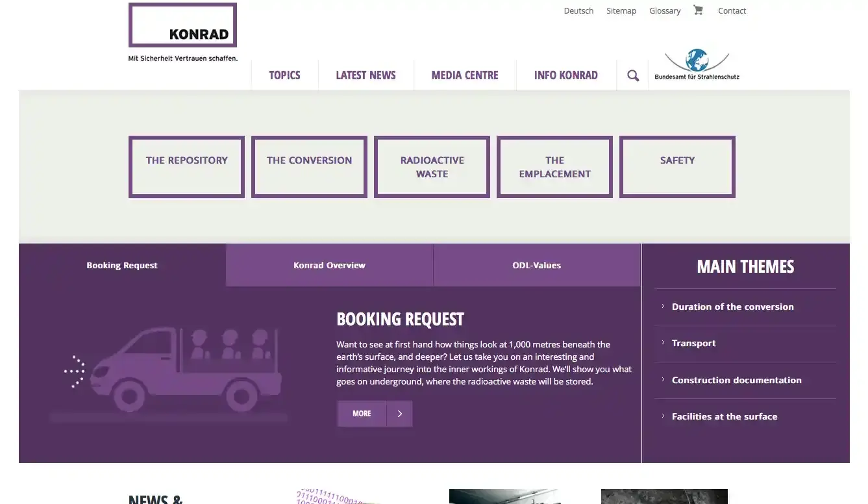This screenshot has width=868, height=504.
Task: Switch to the ODL-Values tab
Action: 536,265
